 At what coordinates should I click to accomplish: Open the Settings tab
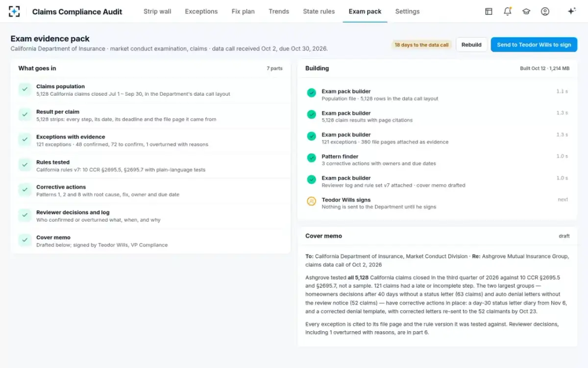tap(407, 11)
